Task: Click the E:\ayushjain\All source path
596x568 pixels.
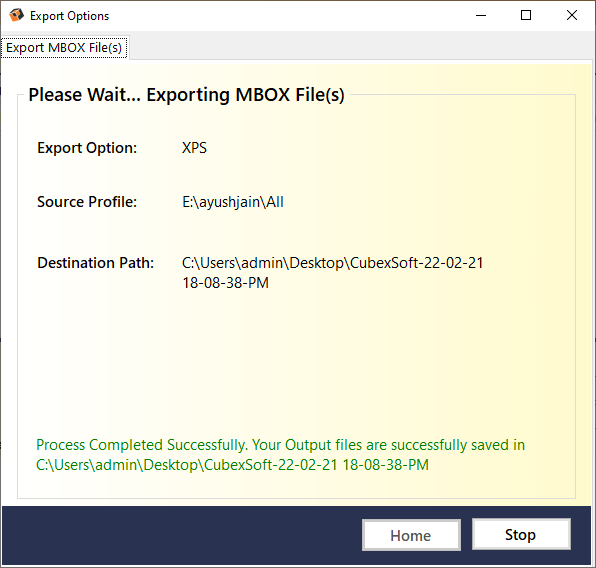Action: click(x=233, y=202)
